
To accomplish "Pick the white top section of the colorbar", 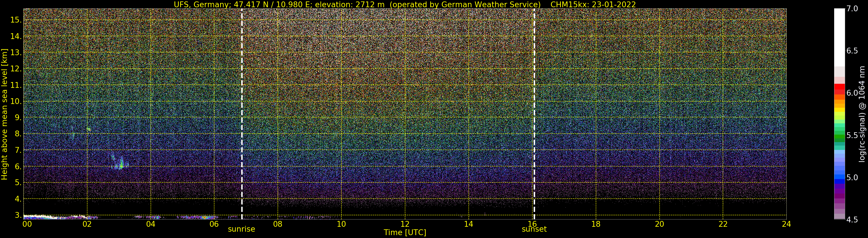I will 839,37.
